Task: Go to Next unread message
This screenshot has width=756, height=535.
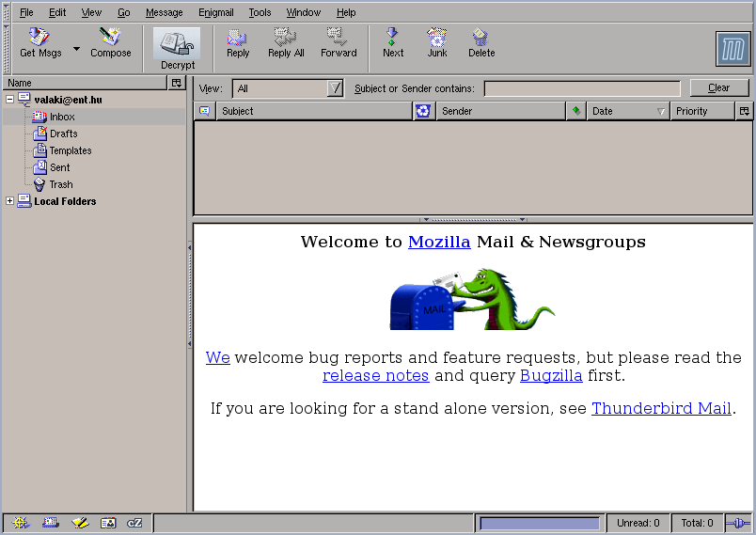Action: (393, 43)
